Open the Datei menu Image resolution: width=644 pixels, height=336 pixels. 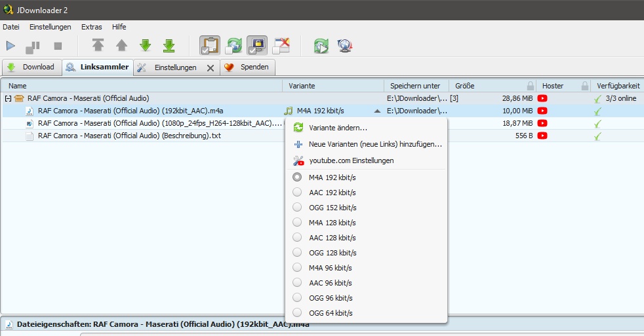click(11, 27)
